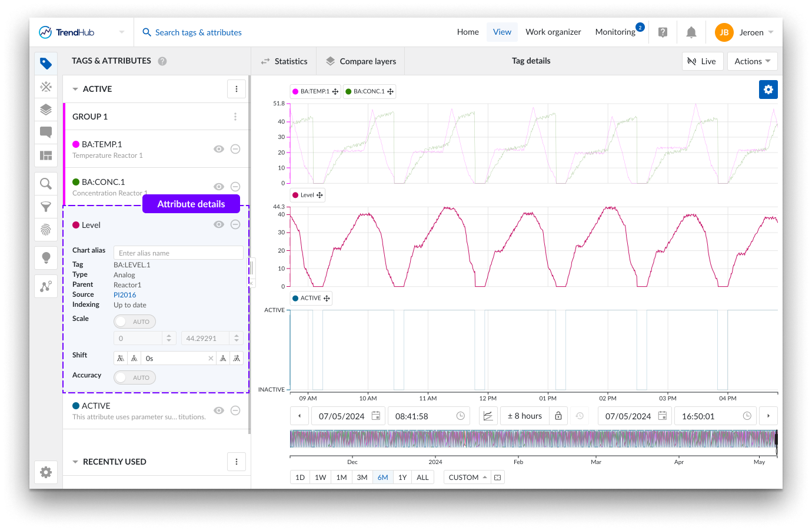Click the Live button
Image resolution: width=812 pixels, height=530 pixels.
702,61
